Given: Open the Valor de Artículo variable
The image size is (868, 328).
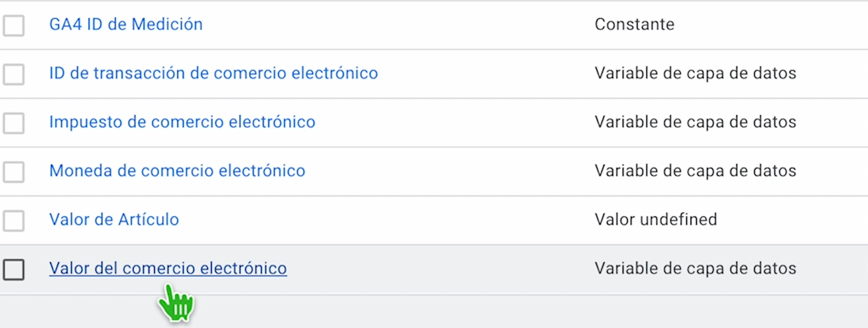Looking at the screenshot, I should tap(114, 219).
